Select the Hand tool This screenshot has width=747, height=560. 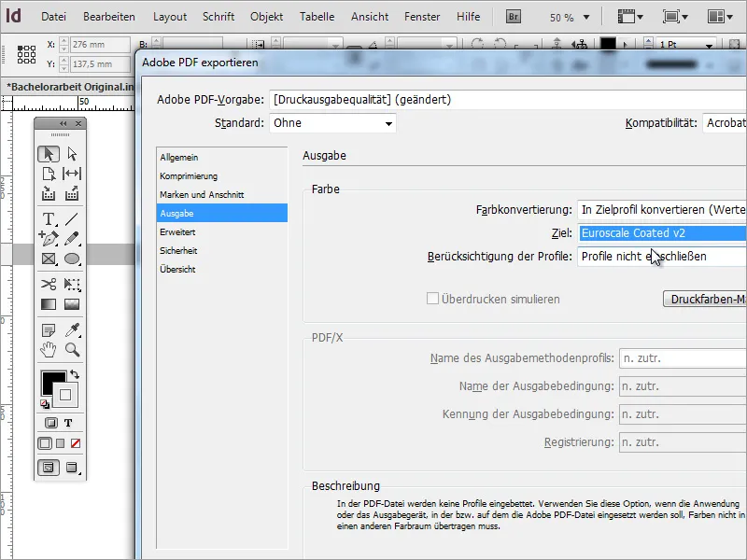pyautogui.click(x=49, y=349)
